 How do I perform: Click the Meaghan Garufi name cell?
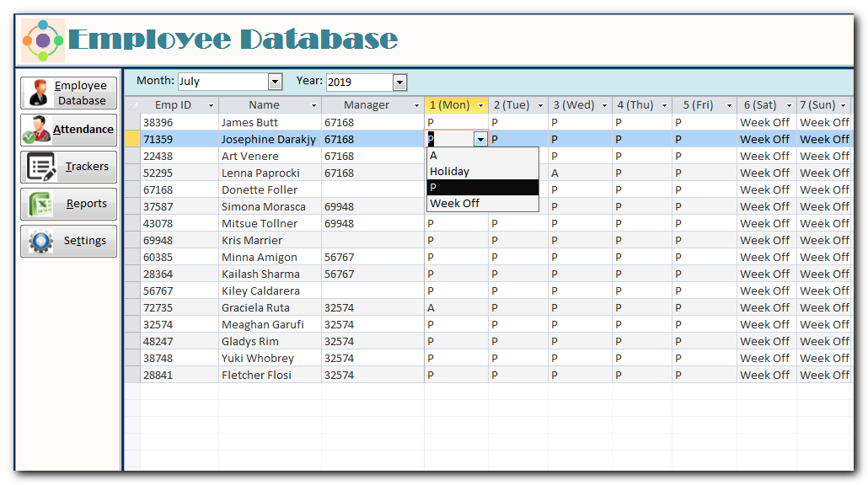271,325
